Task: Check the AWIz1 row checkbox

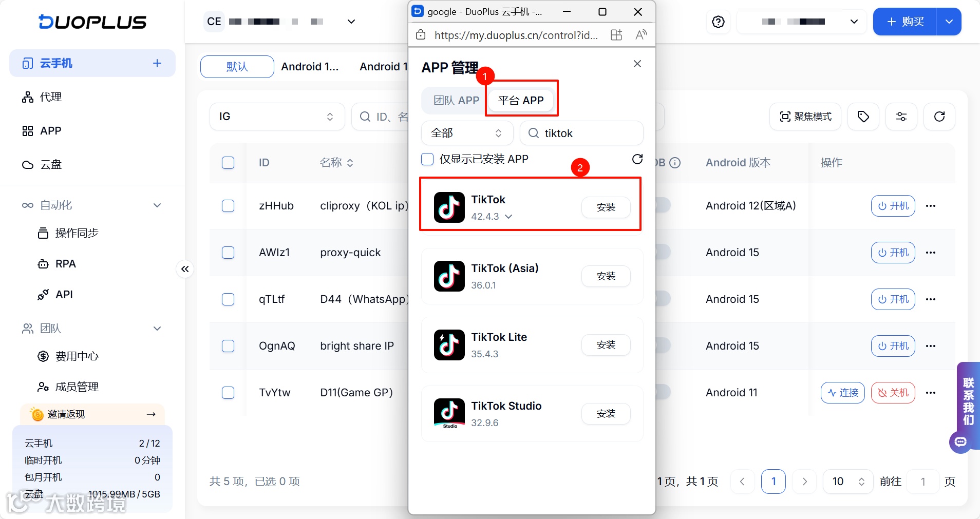Action: 228,253
